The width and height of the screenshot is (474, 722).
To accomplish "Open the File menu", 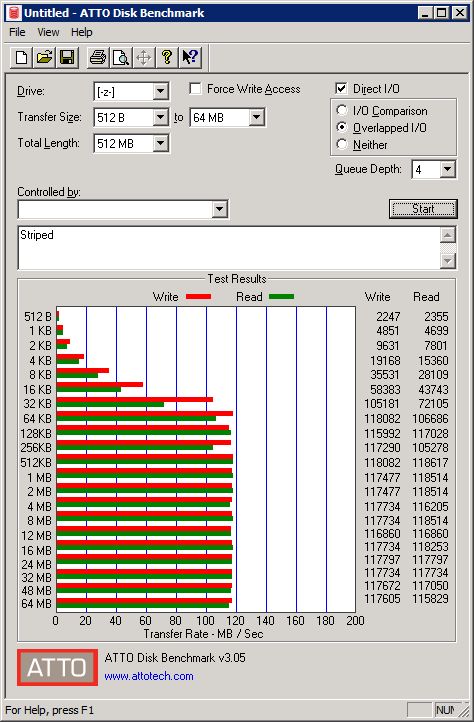I will (x=17, y=32).
